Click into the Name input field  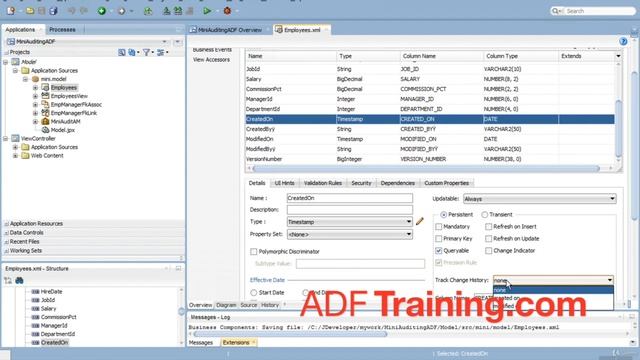pyautogui.click(x=349, y=198)
